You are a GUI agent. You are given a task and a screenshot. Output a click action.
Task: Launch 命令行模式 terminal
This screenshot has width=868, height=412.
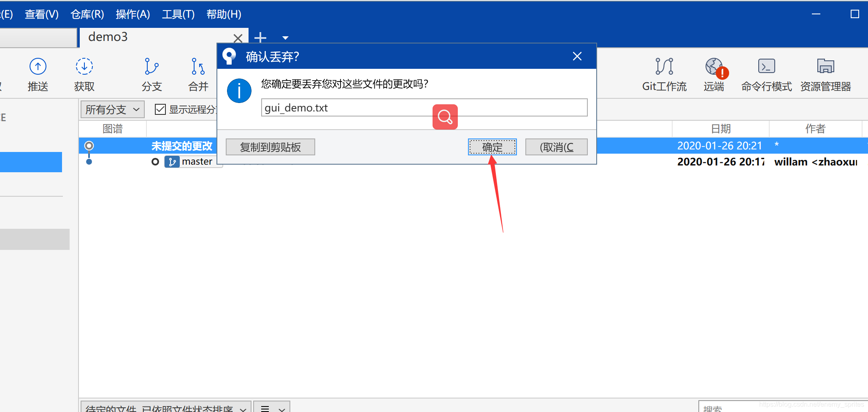pos(766,74)
